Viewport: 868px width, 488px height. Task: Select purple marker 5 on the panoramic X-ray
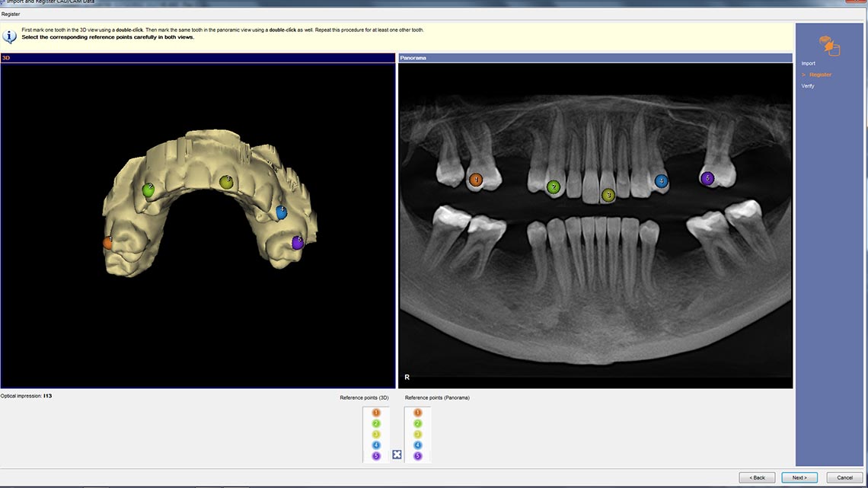pos(707,178)
